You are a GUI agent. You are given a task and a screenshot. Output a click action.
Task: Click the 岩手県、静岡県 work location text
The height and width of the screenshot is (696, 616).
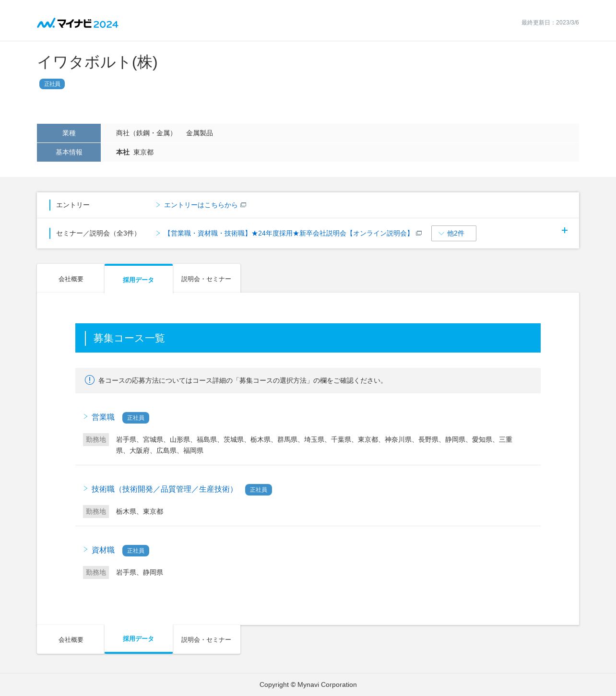pyautogui.click(x=140, y=573)
